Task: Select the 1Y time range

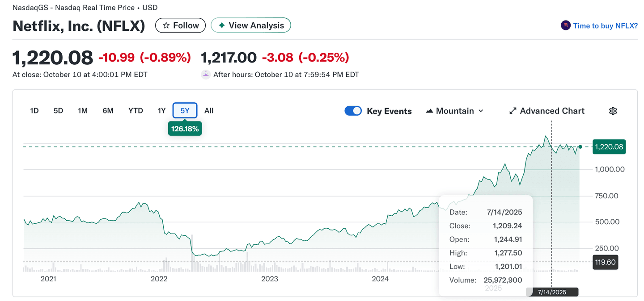Action: click(161, 111)
